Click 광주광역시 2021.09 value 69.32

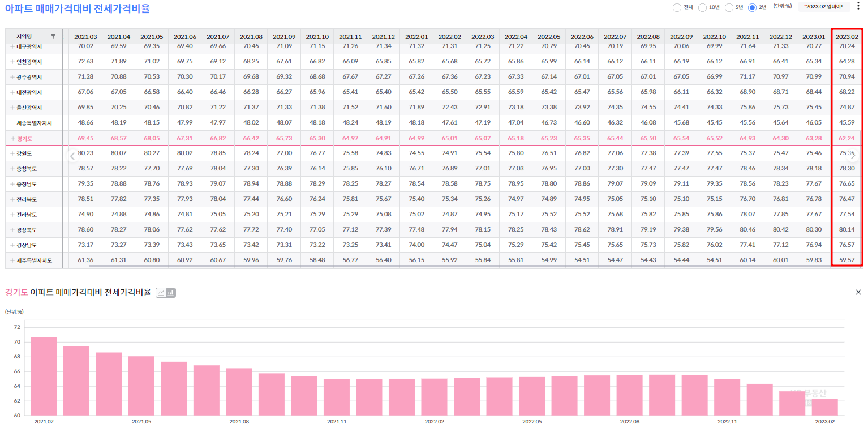click(x=284, y=76)
